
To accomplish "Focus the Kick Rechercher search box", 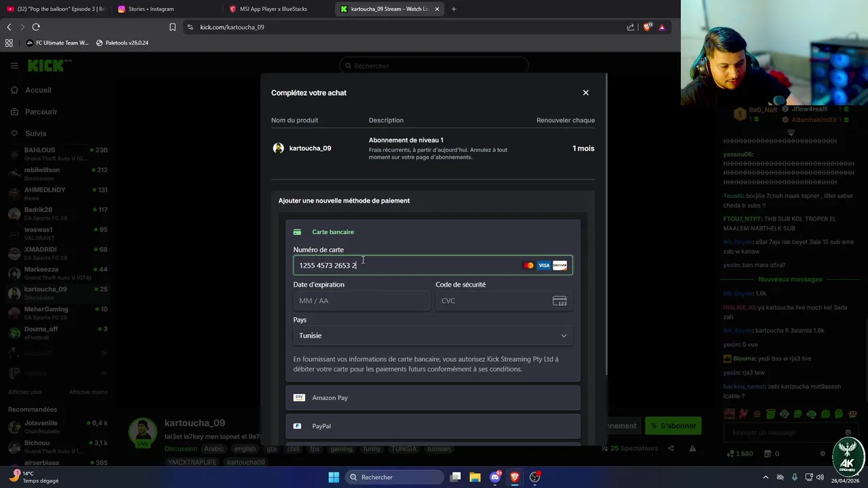I will click(x=434, y=66).
